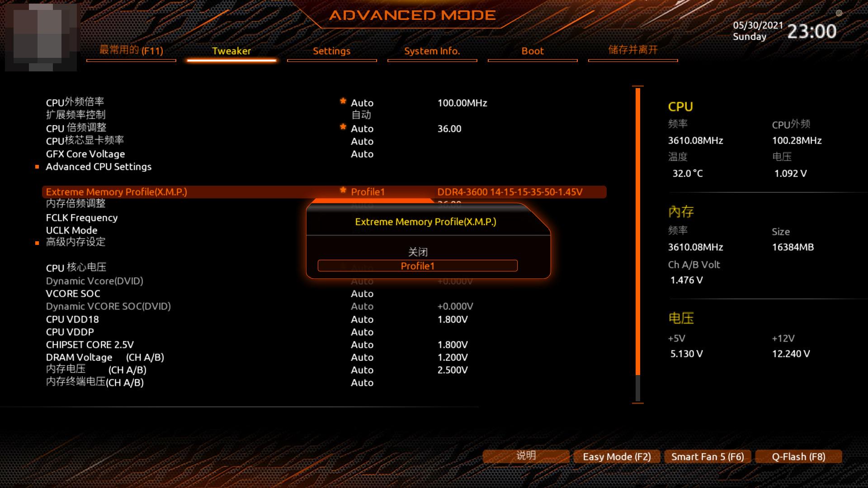Open Tweaker tab in BIOS
The width and height of the screenshot is (868, 488).
coord(231,51)
